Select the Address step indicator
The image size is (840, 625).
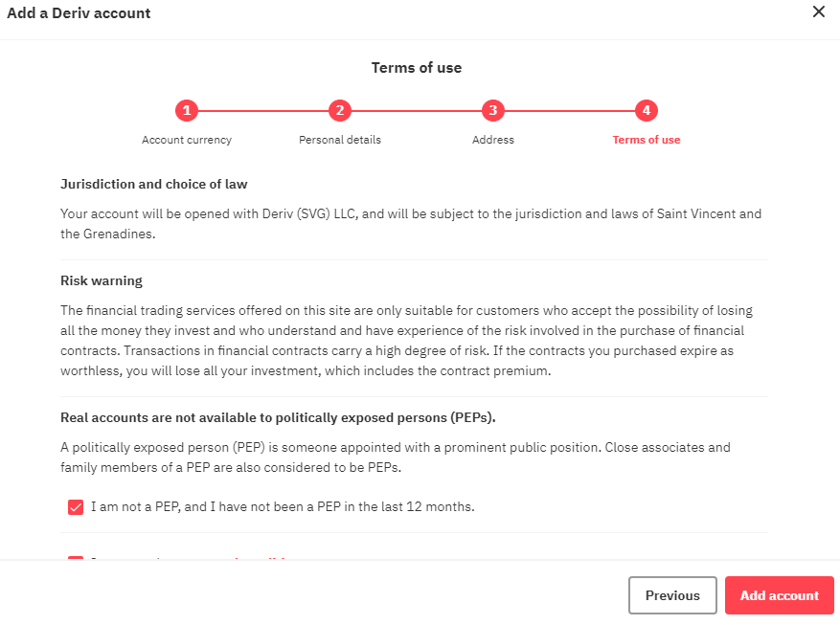tap(493, 110)
